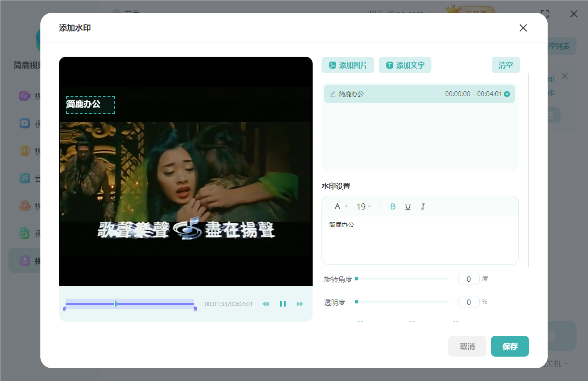Click the 添加图片 (add image) button
This screenshot has height=381, width=588.
(348, 65)
